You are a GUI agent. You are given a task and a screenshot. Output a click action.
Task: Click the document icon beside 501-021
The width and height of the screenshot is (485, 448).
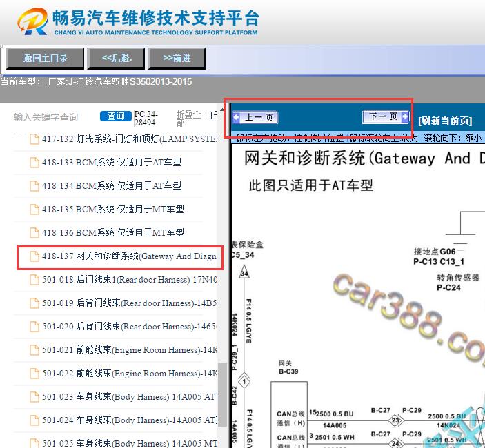coord(34,350)
